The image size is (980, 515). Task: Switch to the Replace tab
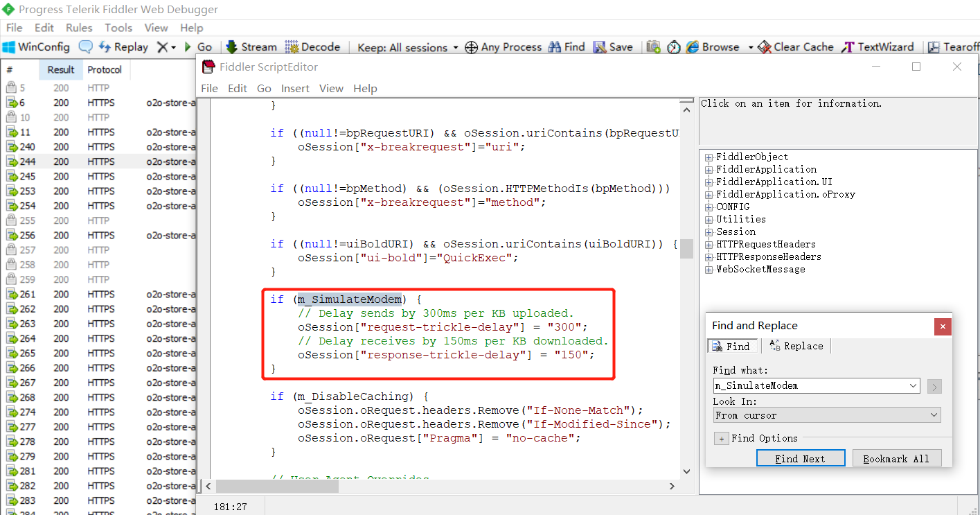(796, 346)
